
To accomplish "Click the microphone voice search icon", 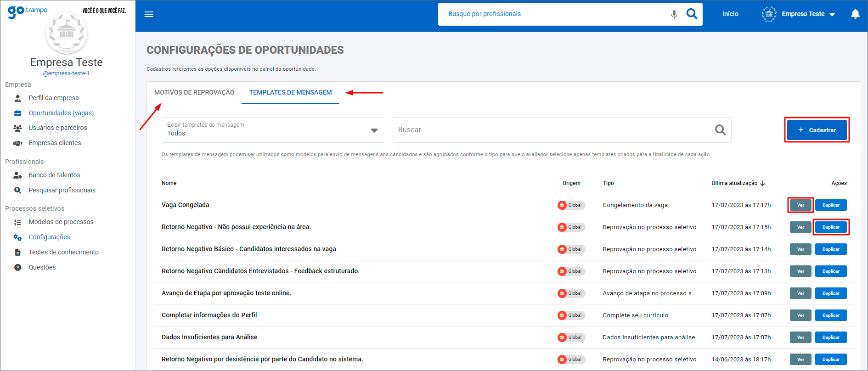I will 674,14.
